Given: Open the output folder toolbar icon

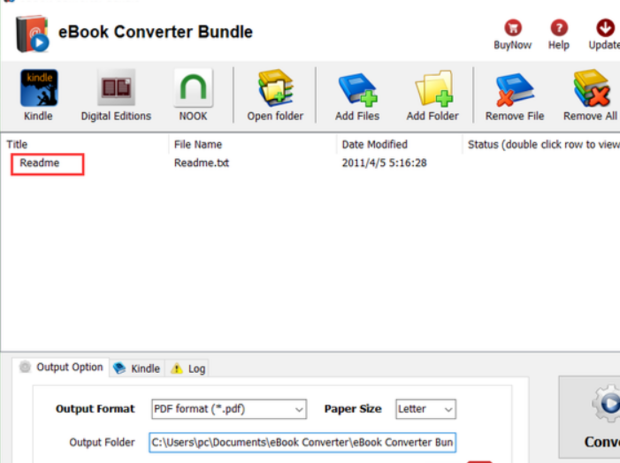Looking at the screenshot, I should tap(276, 88).
